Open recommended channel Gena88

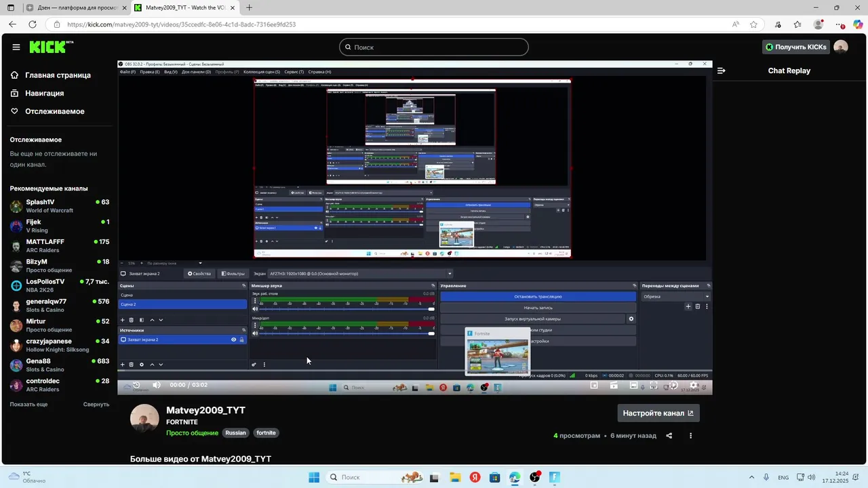(60, 365)
